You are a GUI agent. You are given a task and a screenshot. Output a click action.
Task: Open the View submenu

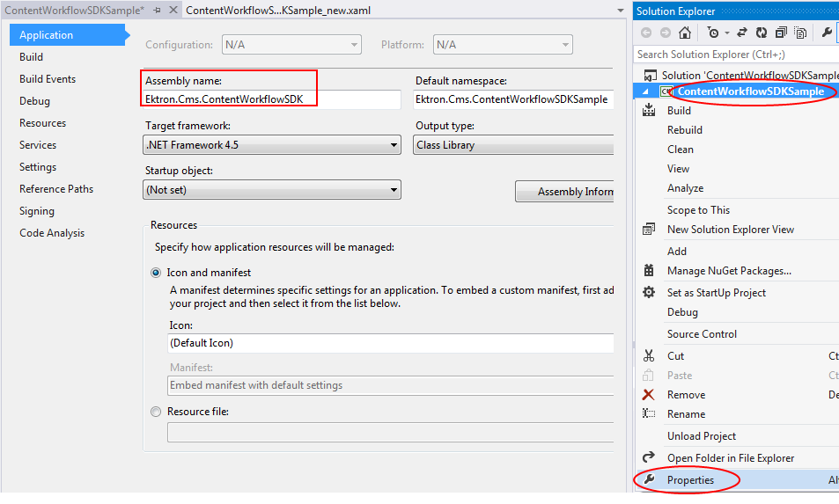click(x=678, y=168)
